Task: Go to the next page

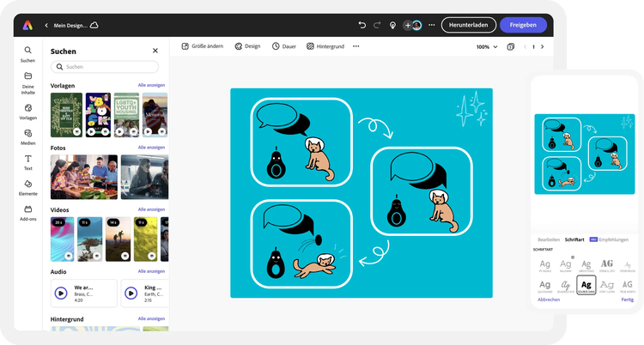Action: [542, 47]
